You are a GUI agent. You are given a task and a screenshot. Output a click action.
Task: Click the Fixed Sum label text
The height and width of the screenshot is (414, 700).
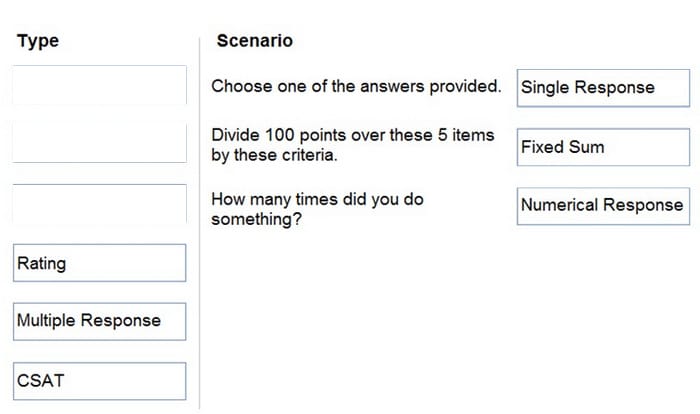click(x=562, y=147)
